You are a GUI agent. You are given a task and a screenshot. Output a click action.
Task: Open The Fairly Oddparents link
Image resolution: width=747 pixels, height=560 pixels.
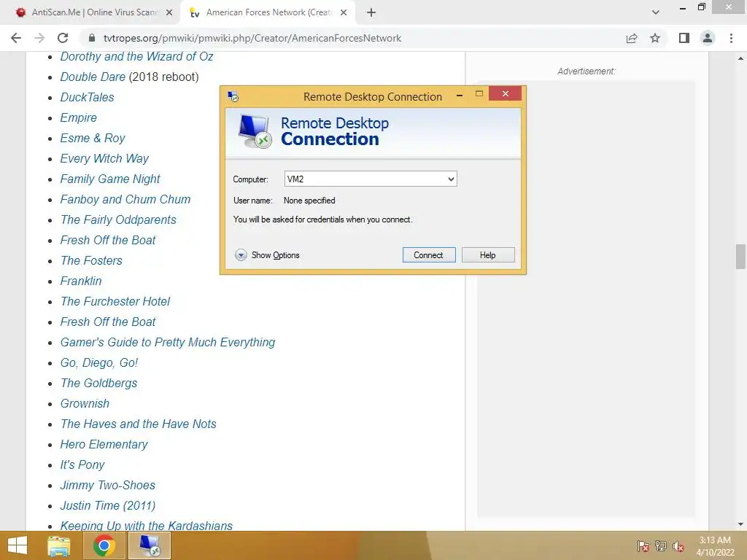coord(118,220)
